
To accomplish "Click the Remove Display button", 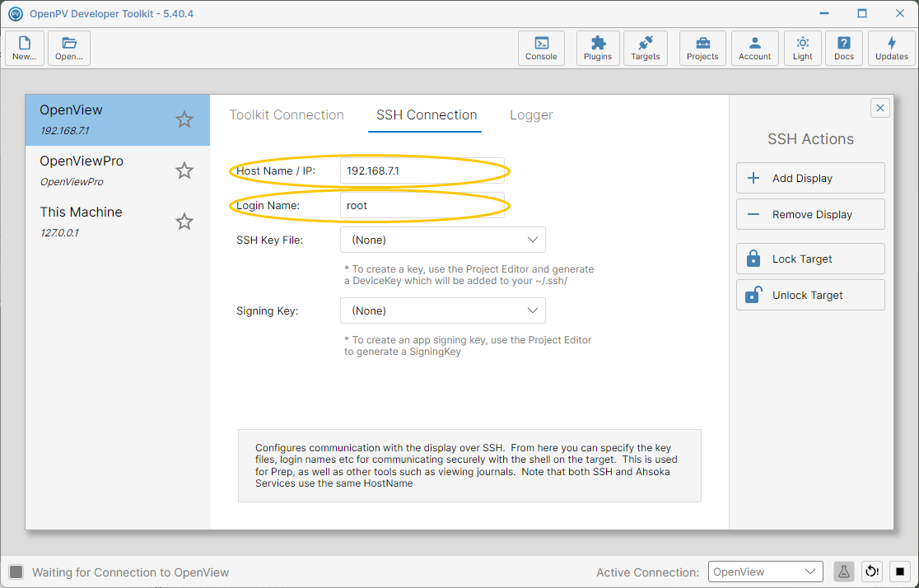I will point(810,215).
